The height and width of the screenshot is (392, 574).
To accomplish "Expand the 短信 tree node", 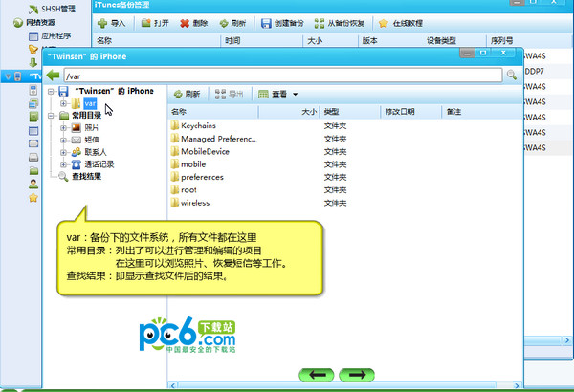I will point(63,140).
